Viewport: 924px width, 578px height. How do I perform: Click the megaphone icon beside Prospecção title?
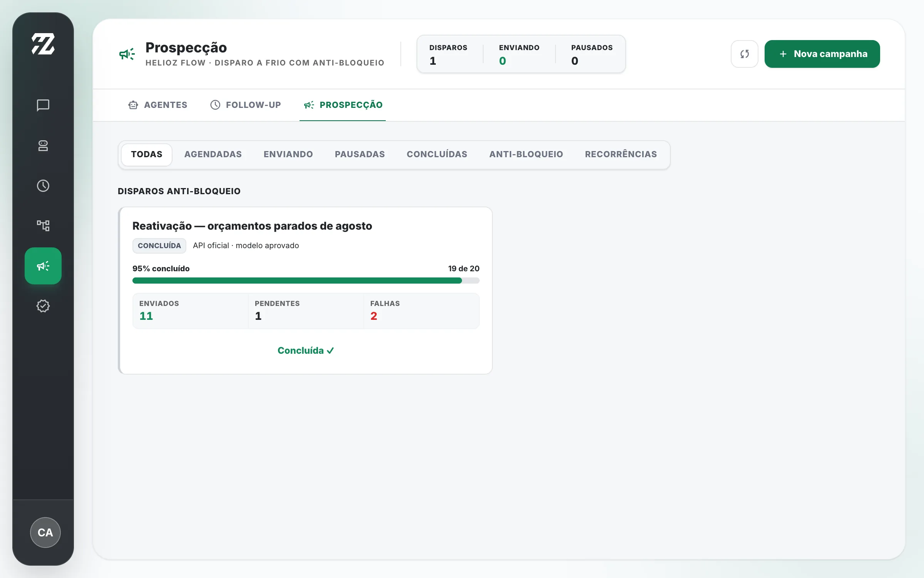point(127,54)
